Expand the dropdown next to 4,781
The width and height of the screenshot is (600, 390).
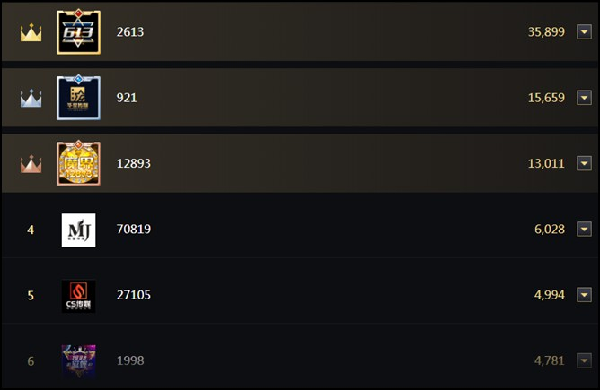584,361
